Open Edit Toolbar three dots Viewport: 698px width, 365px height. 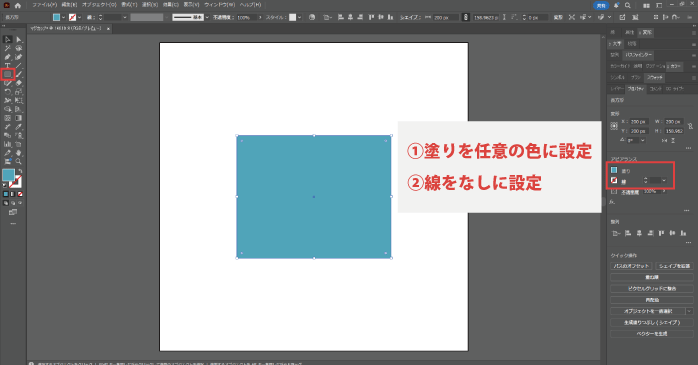pyautogui.click(x=13, y=223)
